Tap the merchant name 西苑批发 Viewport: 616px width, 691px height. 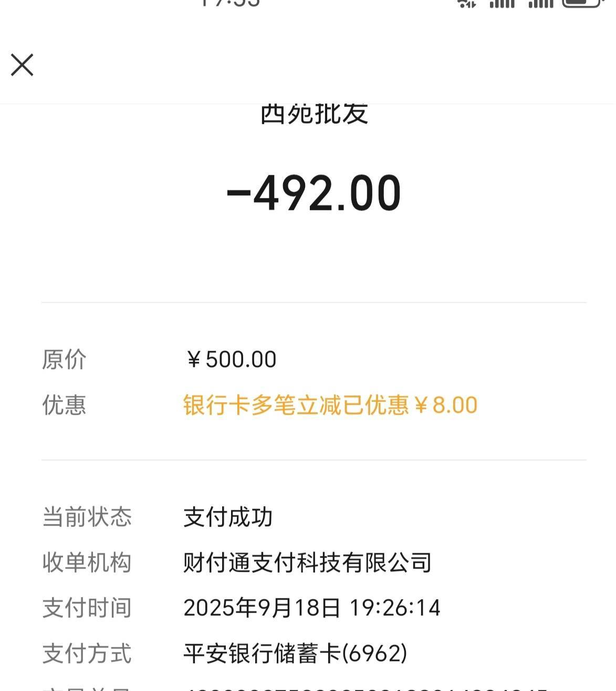point(314,114)
